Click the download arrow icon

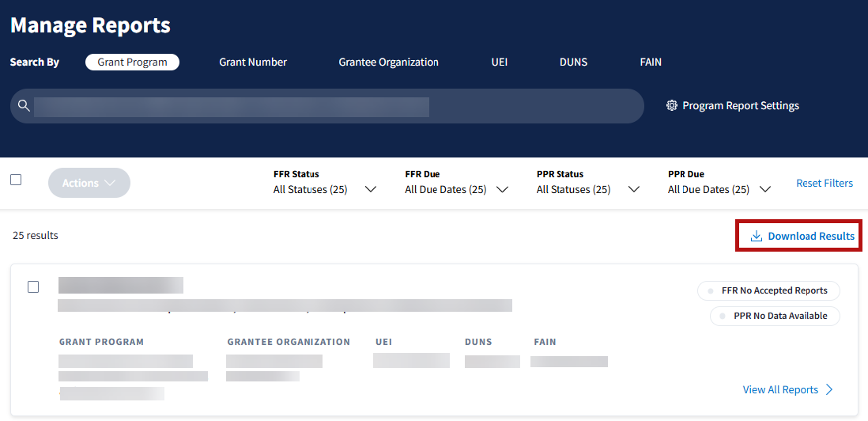756,236
